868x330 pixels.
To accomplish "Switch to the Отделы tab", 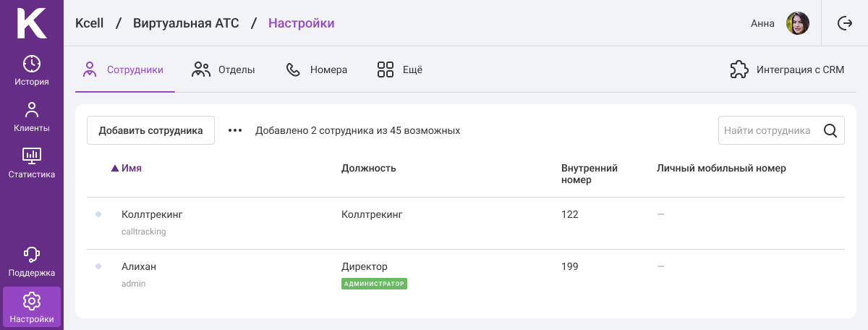I will point(223,70).
